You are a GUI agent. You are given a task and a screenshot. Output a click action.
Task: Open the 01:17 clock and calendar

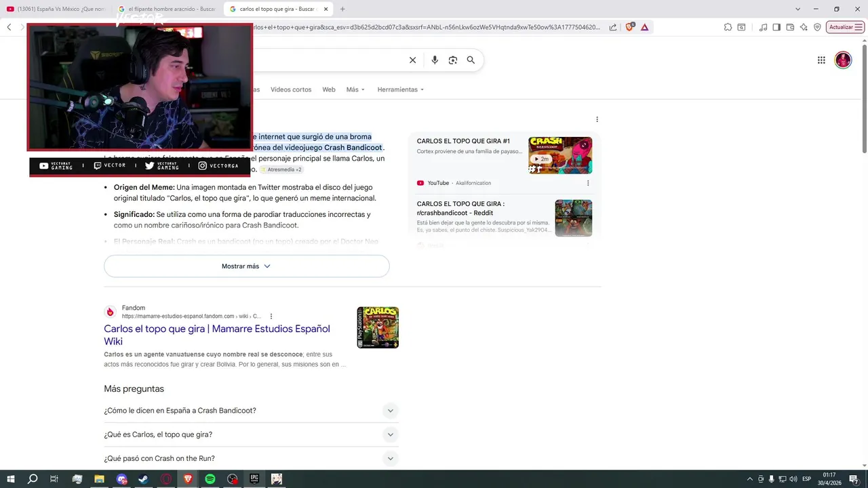pos(829,479)
